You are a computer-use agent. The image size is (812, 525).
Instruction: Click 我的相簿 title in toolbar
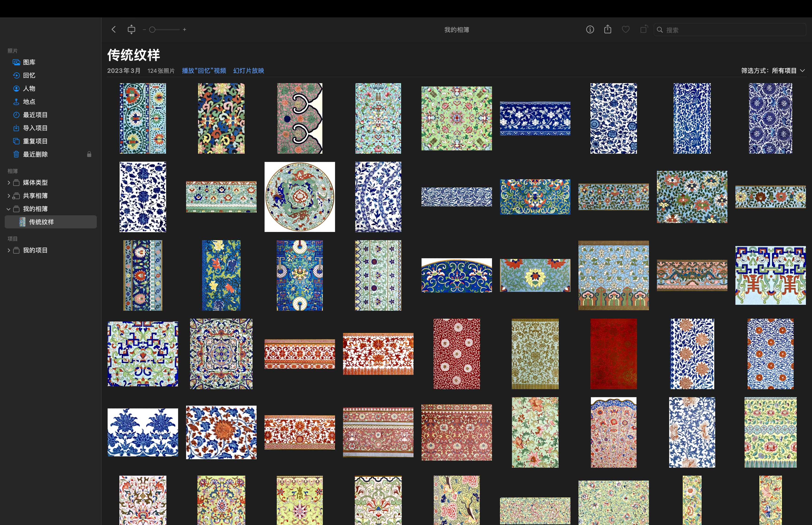[457, 30]
